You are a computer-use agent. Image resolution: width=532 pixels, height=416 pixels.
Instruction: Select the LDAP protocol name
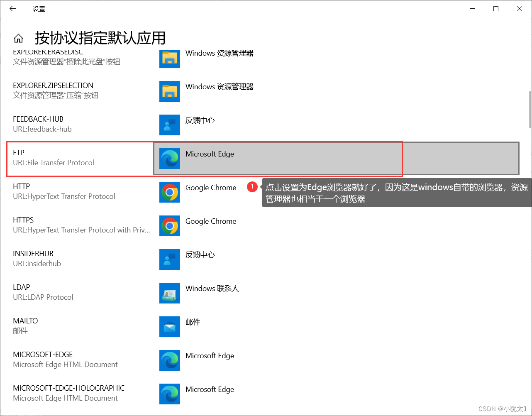coord(22,287)
